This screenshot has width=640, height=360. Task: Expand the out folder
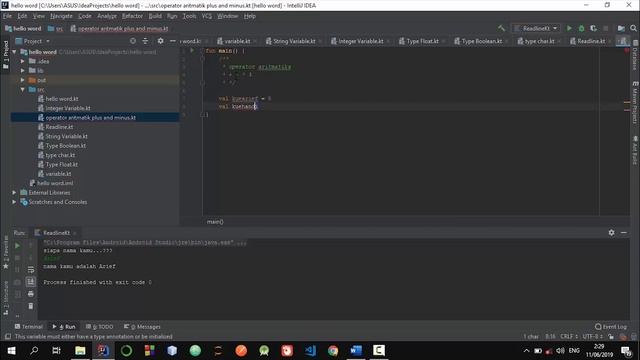pyautogui.click(x=23, y=80)
